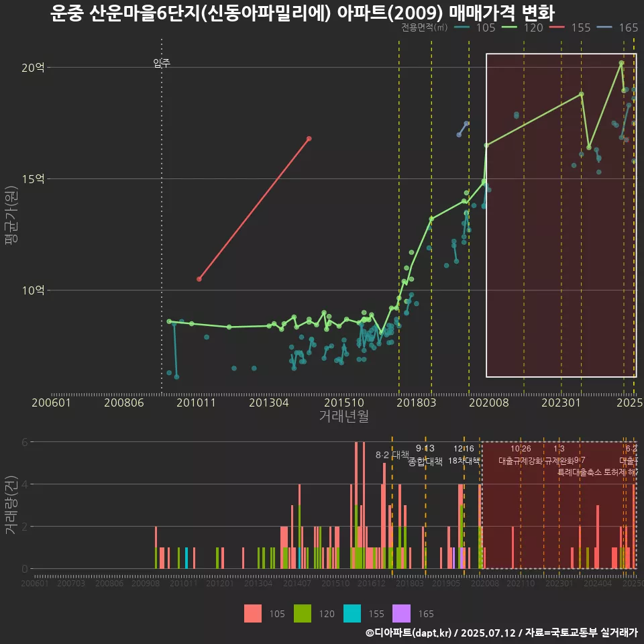
Task: Click the '165' label in the top legend
Action: pyautogui.click(x=629, y=28)
